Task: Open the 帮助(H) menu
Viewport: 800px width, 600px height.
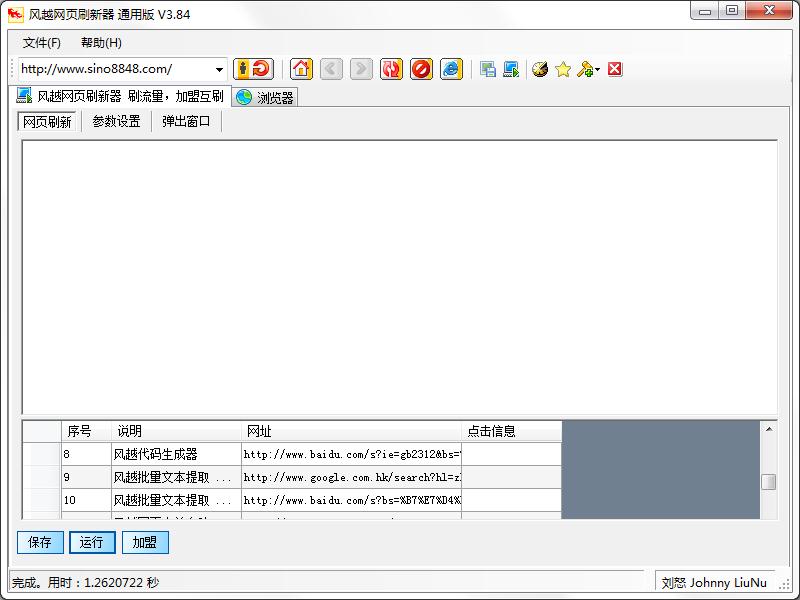Action: (101, 43)
